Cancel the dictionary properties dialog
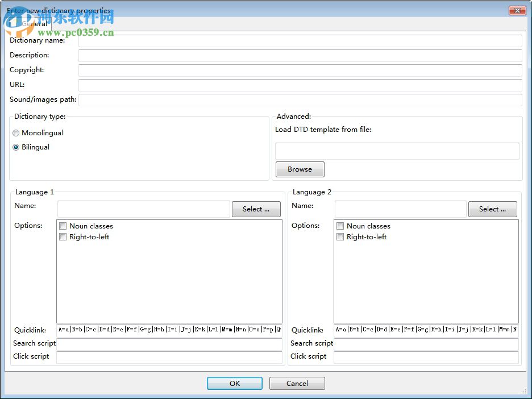Image resolution: width=532 pixels, height=399 pixels. [297, 383]
